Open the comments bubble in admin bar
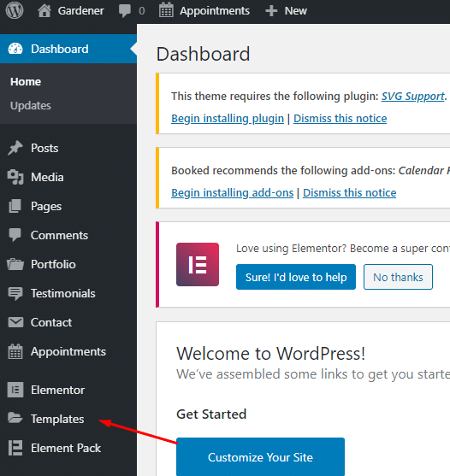Image resolution: width=450 pixels, height=476 pixels. (125, 11)
